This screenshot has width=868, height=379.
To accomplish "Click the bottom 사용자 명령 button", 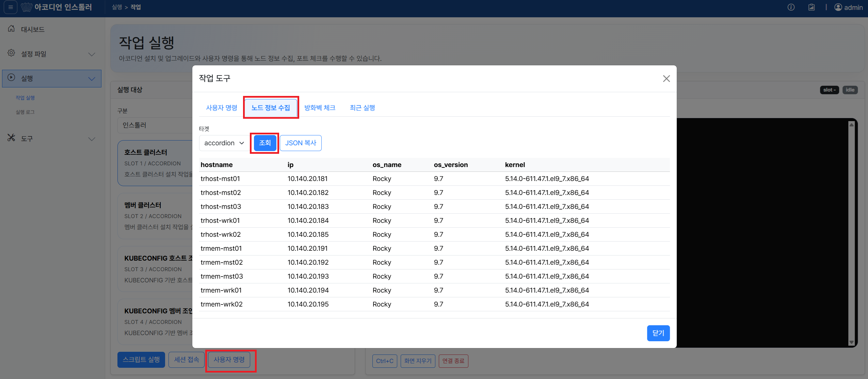I will pos(229,360).
